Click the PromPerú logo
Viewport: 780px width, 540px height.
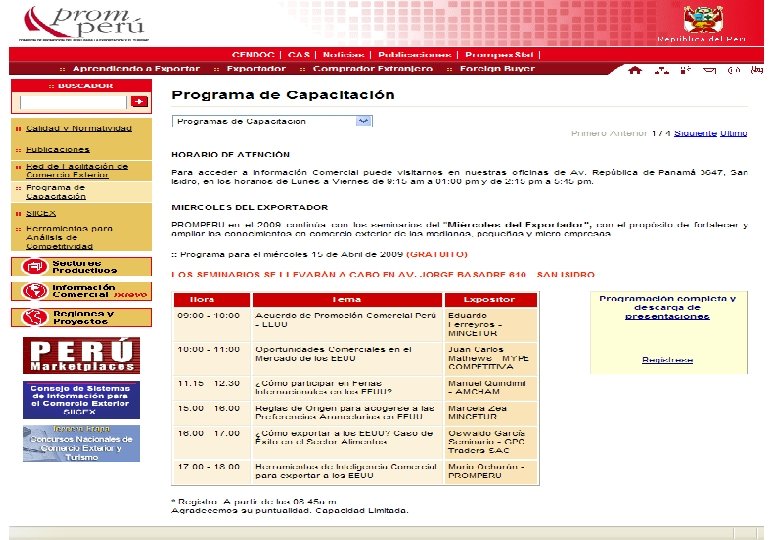pyautogui.click(x=84, y=23)
